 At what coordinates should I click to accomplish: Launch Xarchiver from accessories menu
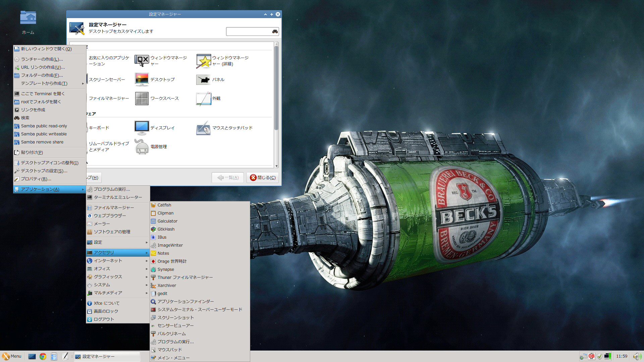point(200,286)
